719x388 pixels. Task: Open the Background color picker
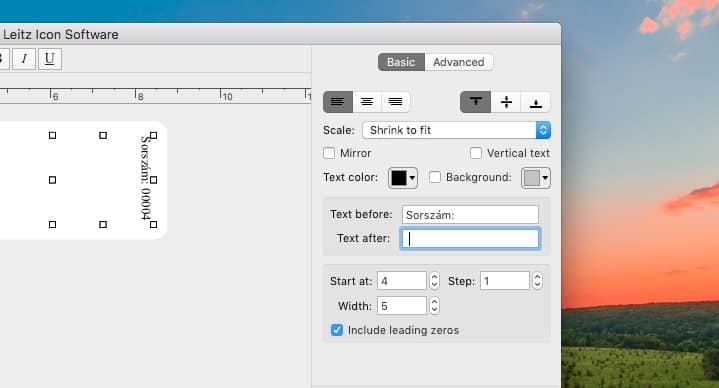pyautogui.click(x=536, y=178)
